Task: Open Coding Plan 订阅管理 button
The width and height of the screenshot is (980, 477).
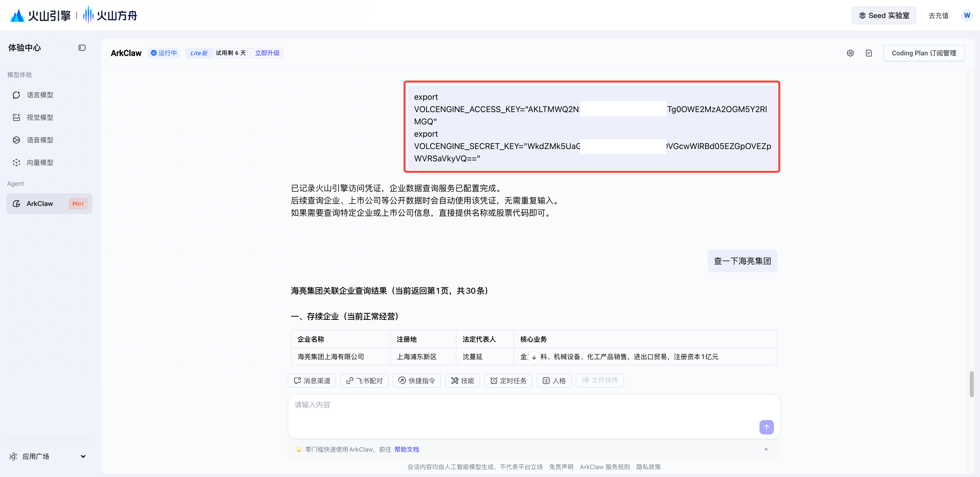Action: click(924, 53)
